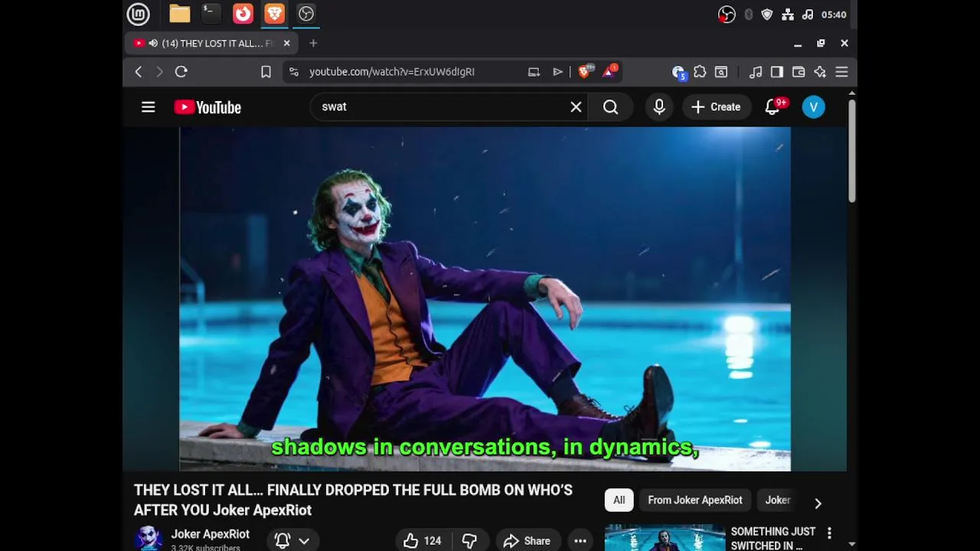
Task: Launch the terminal from the panel
Action: tap(211, 14)
